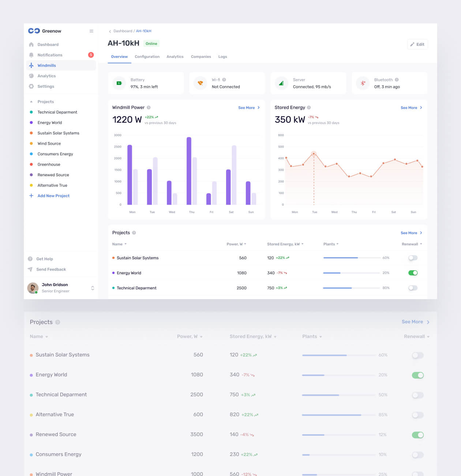Click the Notifications bell icon in sidebar
The image size is (461, 476).
(31, 55)
